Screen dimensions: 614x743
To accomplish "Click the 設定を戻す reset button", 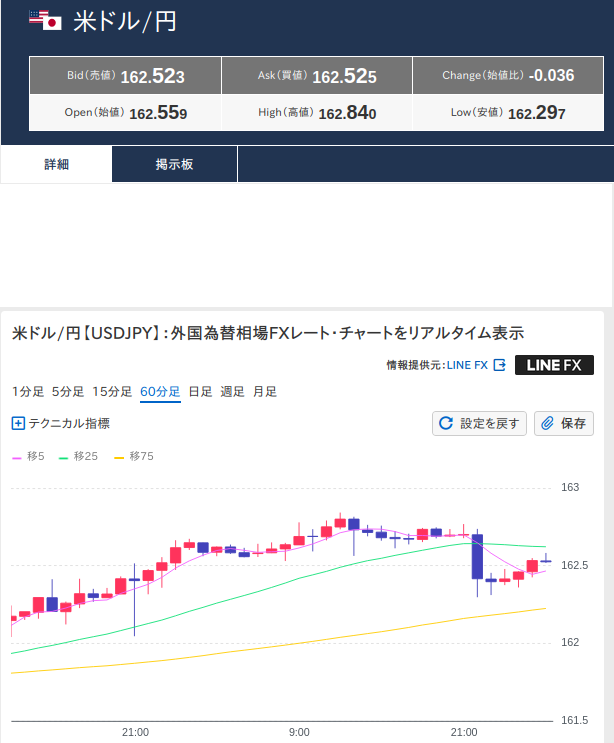I will click(x=479, y=423).
